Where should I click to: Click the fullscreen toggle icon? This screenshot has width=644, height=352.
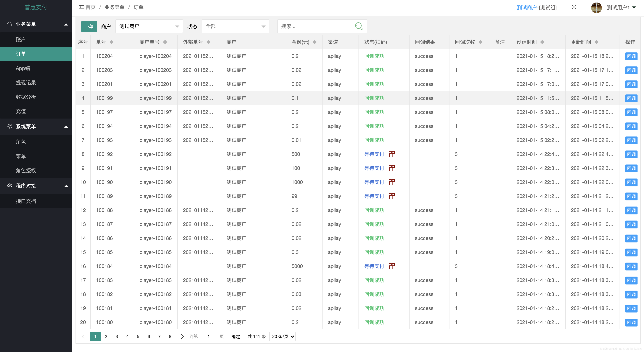pos(574,7)
